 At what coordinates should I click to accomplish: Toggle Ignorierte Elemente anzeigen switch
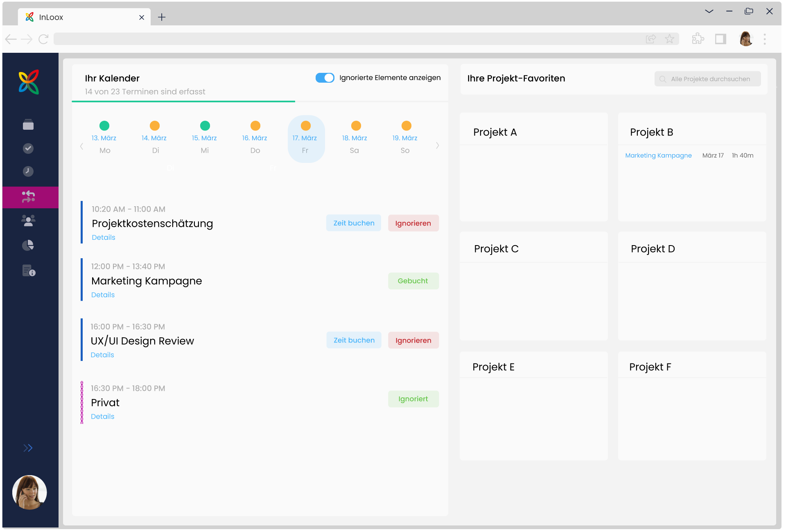coord(325,78)
